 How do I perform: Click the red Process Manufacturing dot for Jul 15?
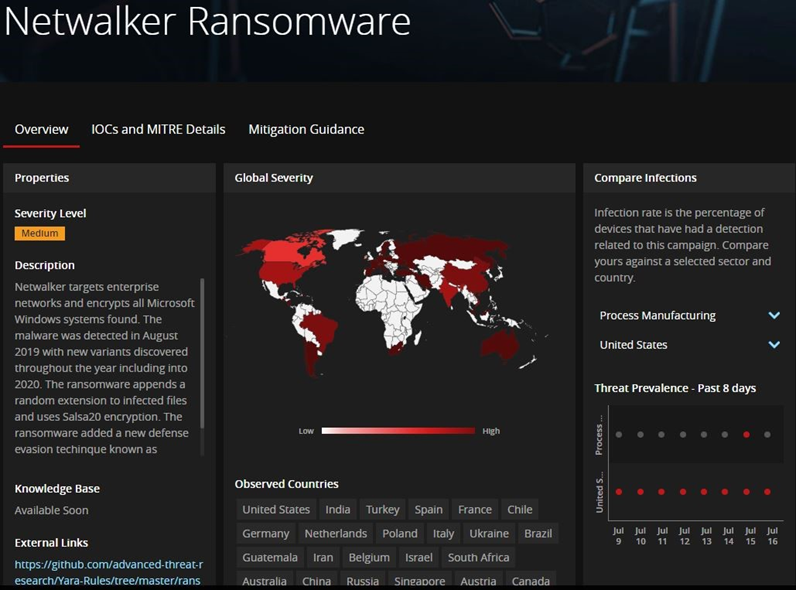[746, 435]
